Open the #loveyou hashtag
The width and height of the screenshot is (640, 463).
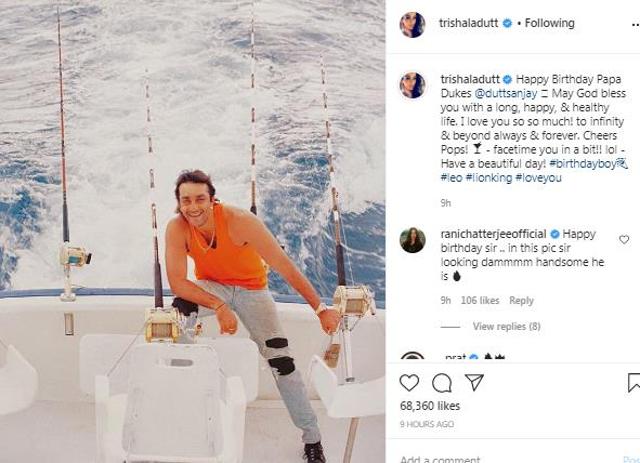538,178
